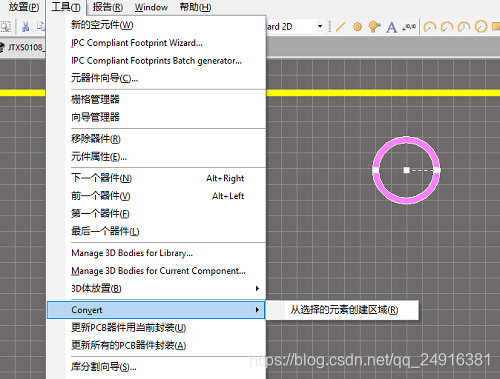Select the Place Via tool

pyautogui.click(x=374, y=26)
